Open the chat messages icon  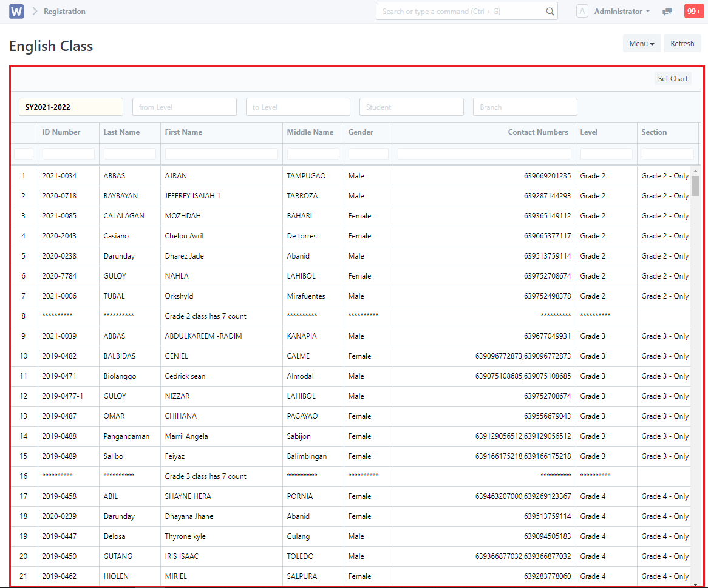(667, 12)
